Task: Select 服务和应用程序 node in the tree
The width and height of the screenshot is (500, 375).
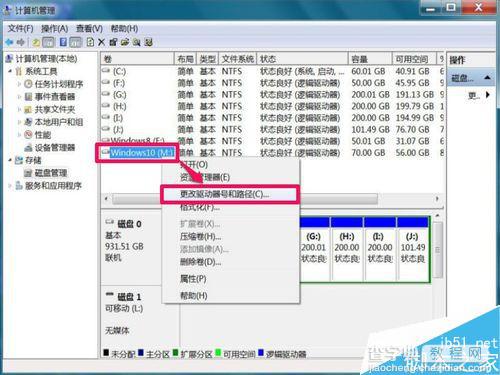Action: point(53,186)
